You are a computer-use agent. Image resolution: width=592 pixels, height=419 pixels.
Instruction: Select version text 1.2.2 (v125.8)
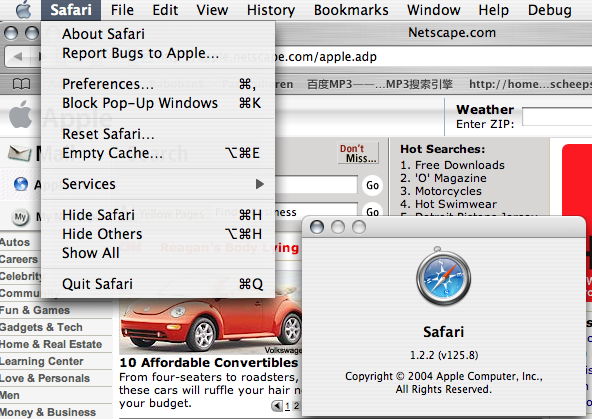[444, 355]
